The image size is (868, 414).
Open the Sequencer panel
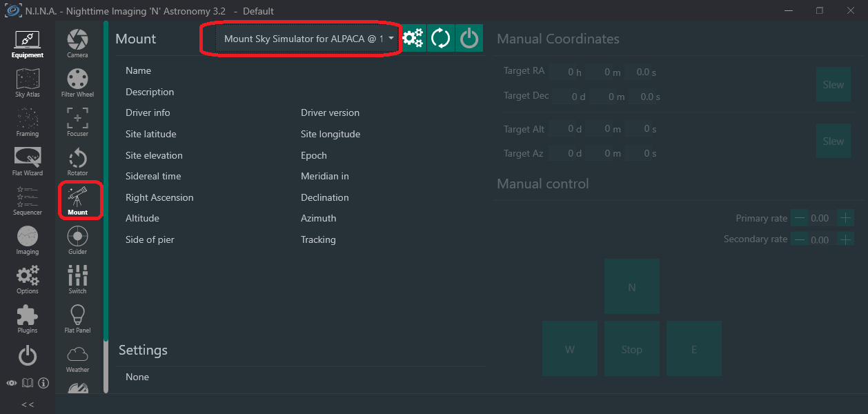pyautogui.click(x=28, y=201)
